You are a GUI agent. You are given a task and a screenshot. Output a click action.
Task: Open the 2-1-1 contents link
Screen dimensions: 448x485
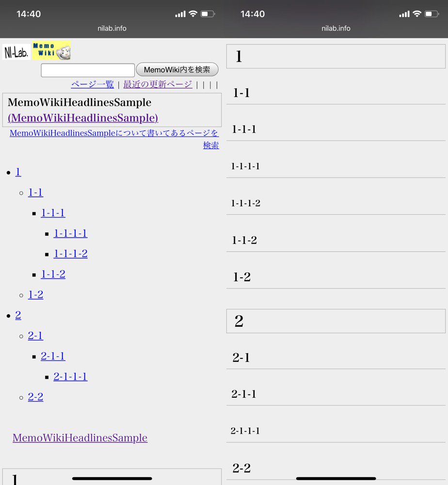point(53,356)
